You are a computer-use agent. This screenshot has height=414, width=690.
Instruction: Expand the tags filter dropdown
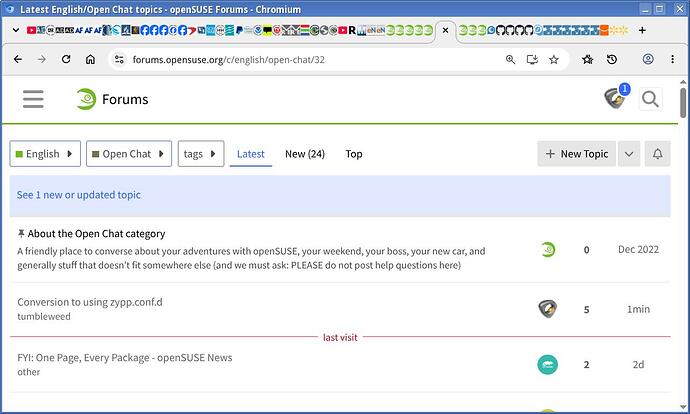tap(201, 154)
